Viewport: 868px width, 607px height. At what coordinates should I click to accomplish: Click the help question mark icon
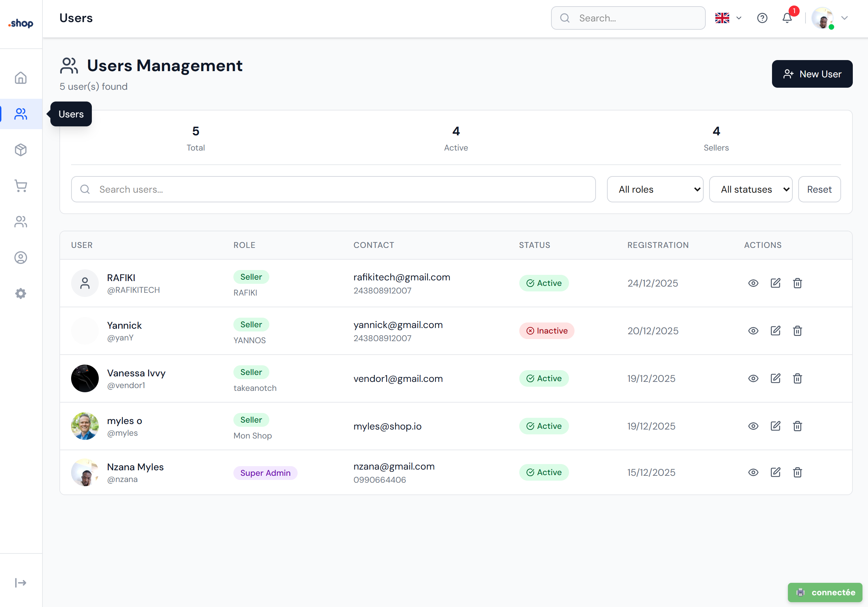point(762,18)
